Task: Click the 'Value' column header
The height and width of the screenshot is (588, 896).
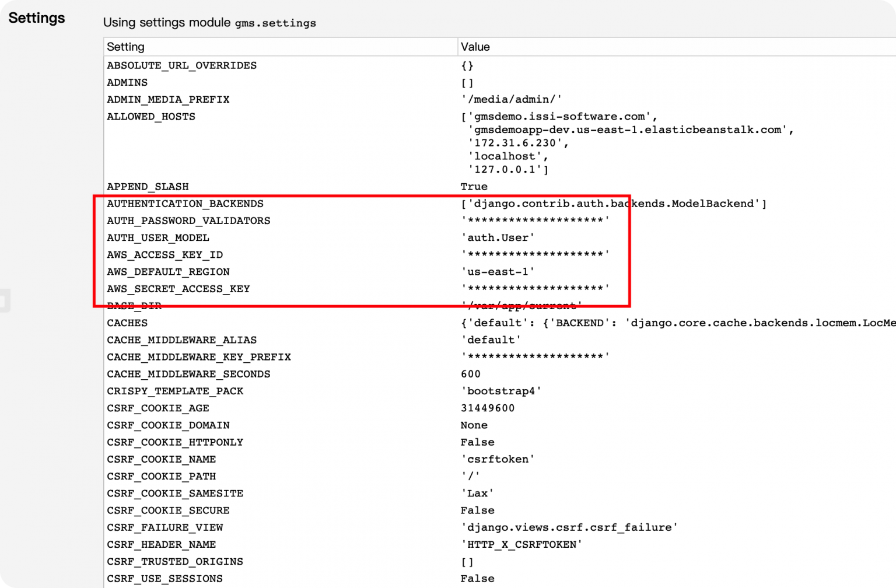Action: pos(475,47)
